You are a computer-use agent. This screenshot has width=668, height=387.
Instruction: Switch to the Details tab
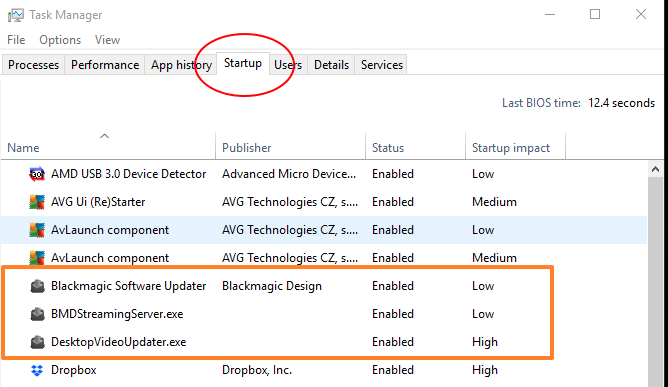point(331,65)
